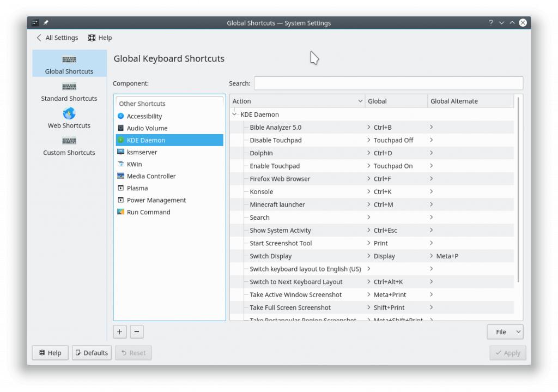This screenshot has height=392, width=558.
Task: Go back to All Settings
Action: coord(57,38)
